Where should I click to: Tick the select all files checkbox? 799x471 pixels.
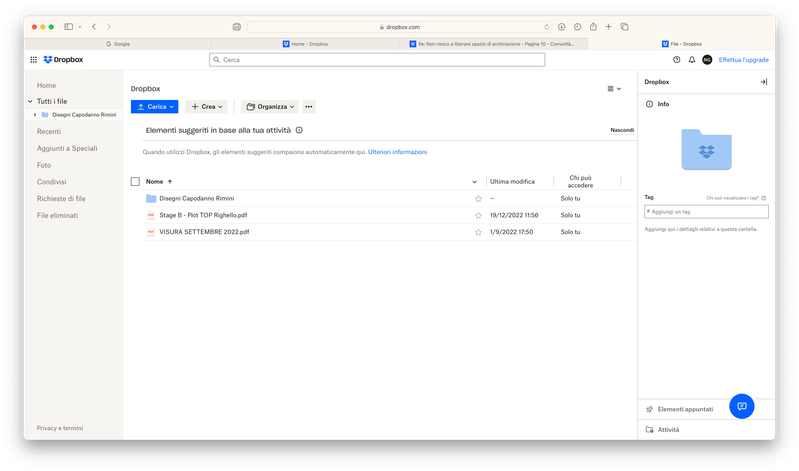click(x=135, y=181)
